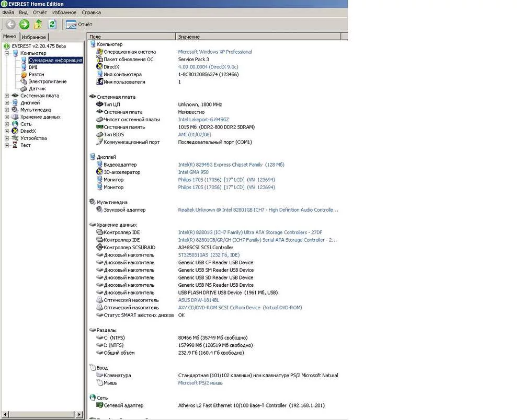This screenshot has width=523, height=420.
Task: Click the Поле column header
Action: [131, 37]
